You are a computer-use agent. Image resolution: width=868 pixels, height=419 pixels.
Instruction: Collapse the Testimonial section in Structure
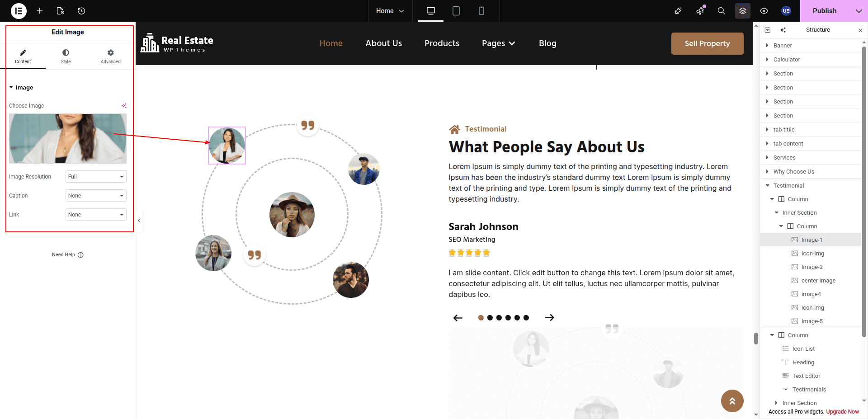768,186
